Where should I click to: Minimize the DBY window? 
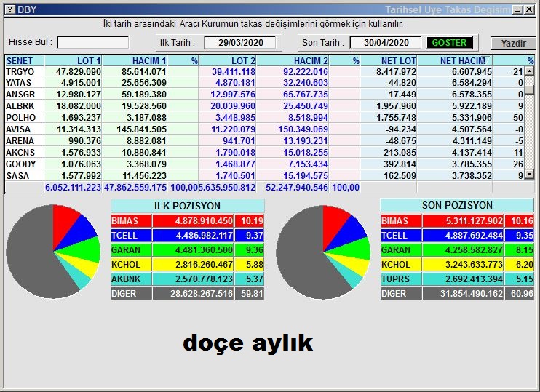517,9
